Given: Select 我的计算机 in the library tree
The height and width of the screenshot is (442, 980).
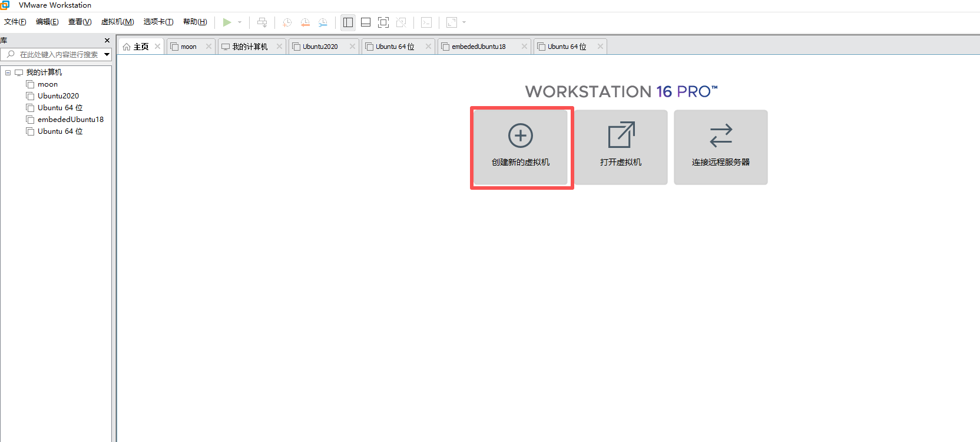Looking at the screenshot, I should pyautogui.click(x=44, y=72).
